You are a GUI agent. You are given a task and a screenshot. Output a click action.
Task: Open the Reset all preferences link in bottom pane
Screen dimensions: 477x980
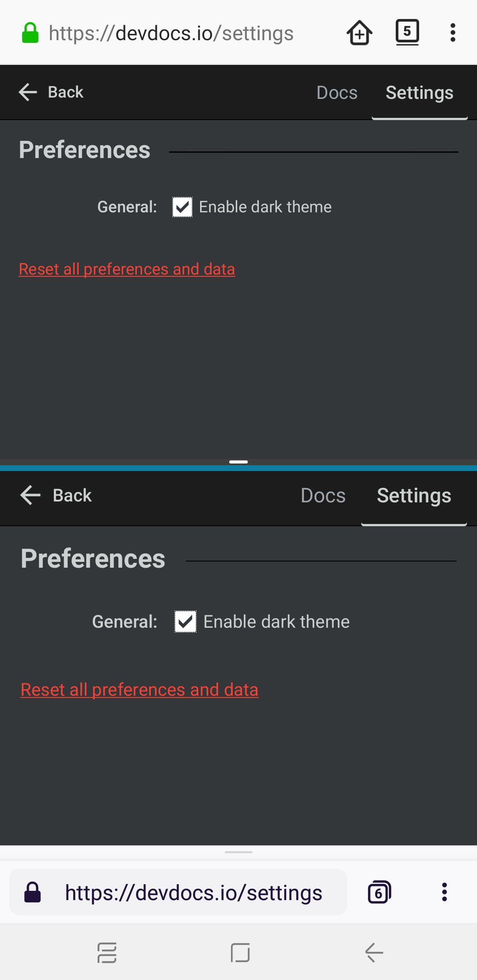pos(140,689)
